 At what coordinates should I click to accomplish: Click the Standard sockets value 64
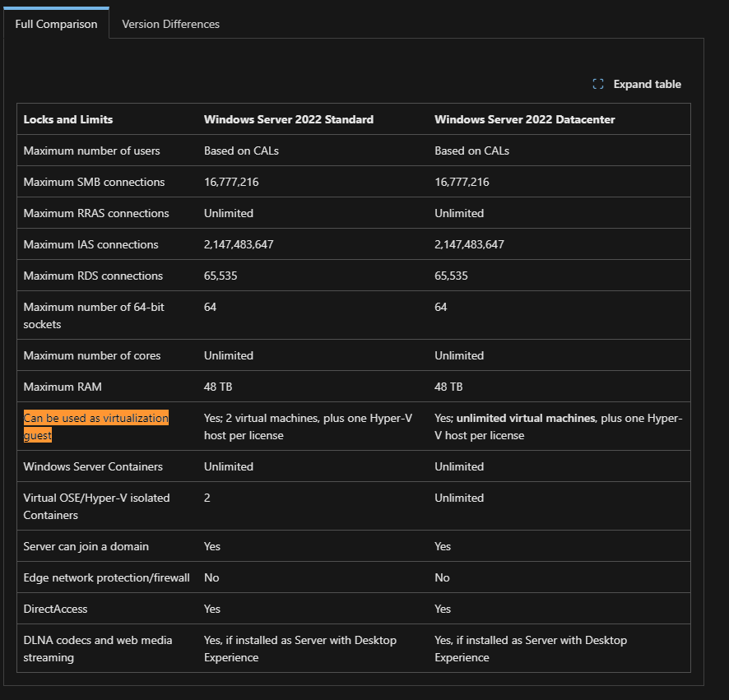210,307
